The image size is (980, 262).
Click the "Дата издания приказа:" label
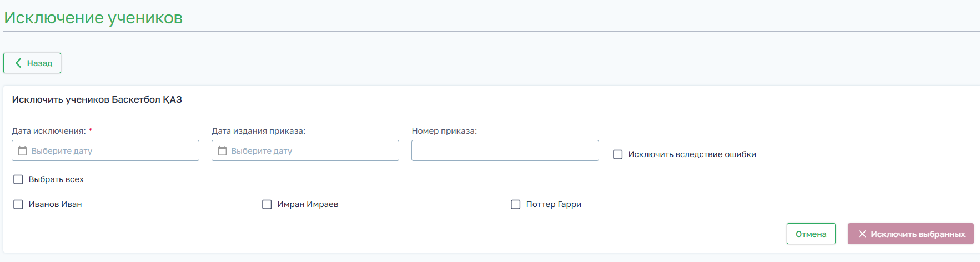pyautogui.click(x=258, y=131)
